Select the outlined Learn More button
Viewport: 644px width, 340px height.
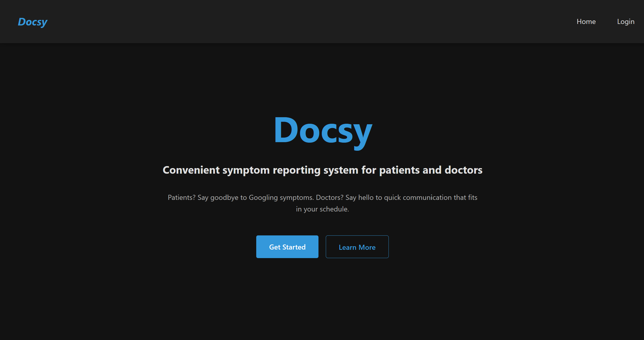(x=357, y=247)
